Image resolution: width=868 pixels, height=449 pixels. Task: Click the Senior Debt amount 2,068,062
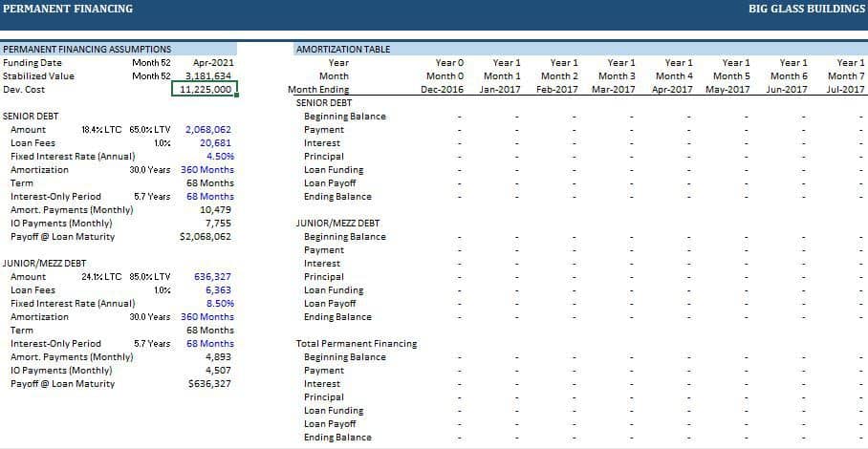(207, 129)
